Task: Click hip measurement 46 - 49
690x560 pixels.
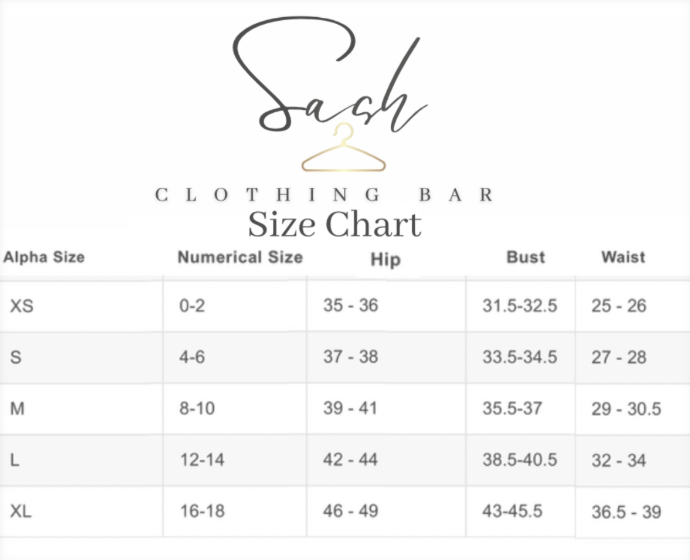Action: 350,511
